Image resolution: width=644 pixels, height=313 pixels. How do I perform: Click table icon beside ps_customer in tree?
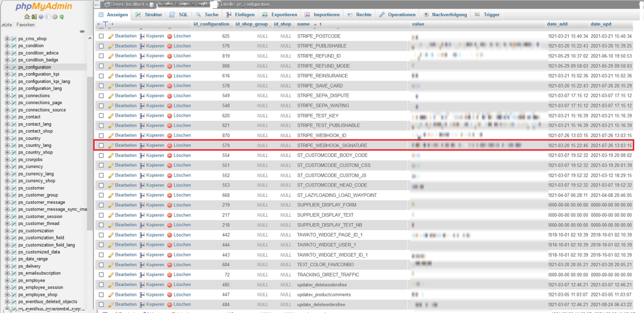13,188
